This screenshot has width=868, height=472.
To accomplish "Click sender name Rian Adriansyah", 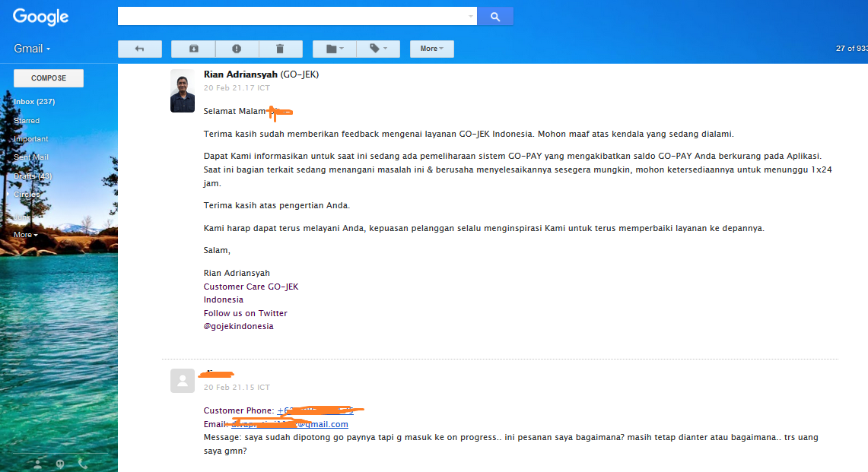I will click(x=240, y=74).
